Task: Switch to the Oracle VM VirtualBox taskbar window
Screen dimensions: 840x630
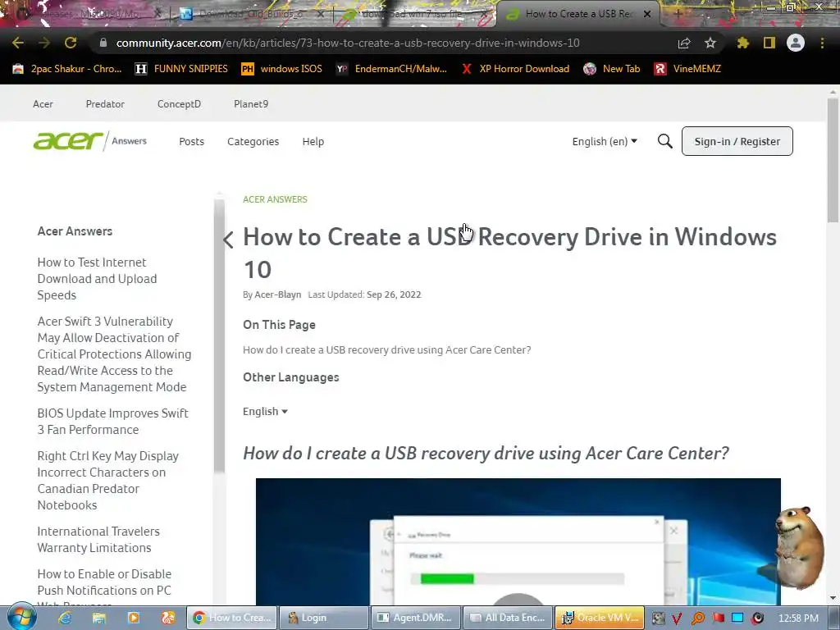Action: [600, 618]
